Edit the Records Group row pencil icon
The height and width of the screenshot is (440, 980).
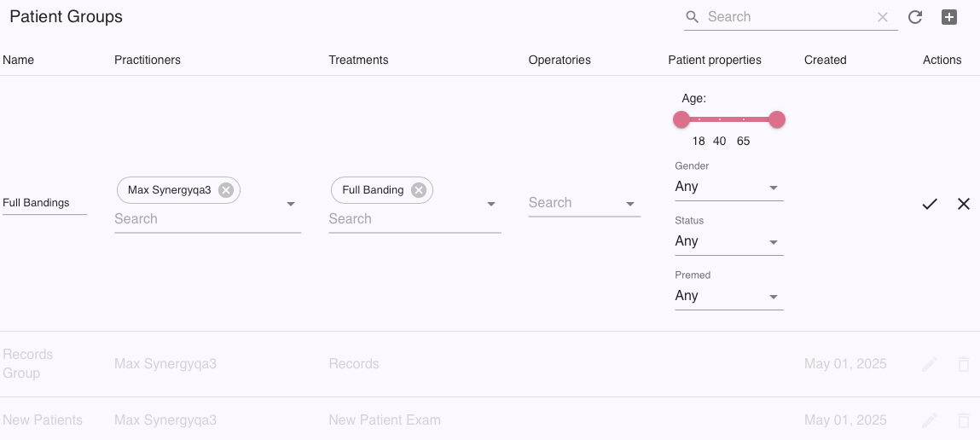click(x=930, y=364)
